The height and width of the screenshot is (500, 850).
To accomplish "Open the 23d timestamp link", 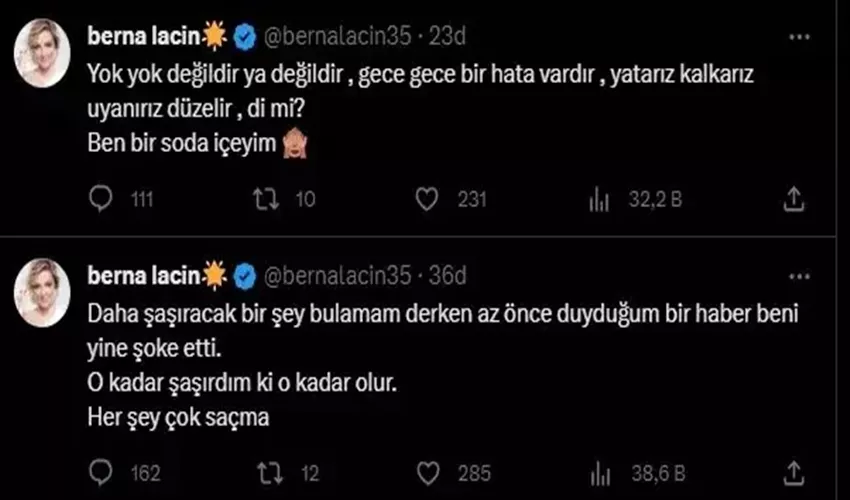I will [x=447, y=36].
